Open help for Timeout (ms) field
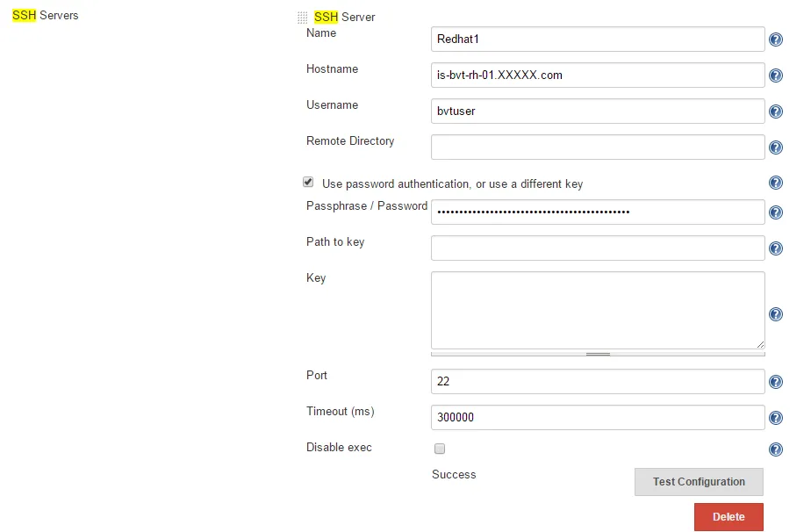Screen dimensions: 811x532 pyautogui.click(x=776, y=418)
